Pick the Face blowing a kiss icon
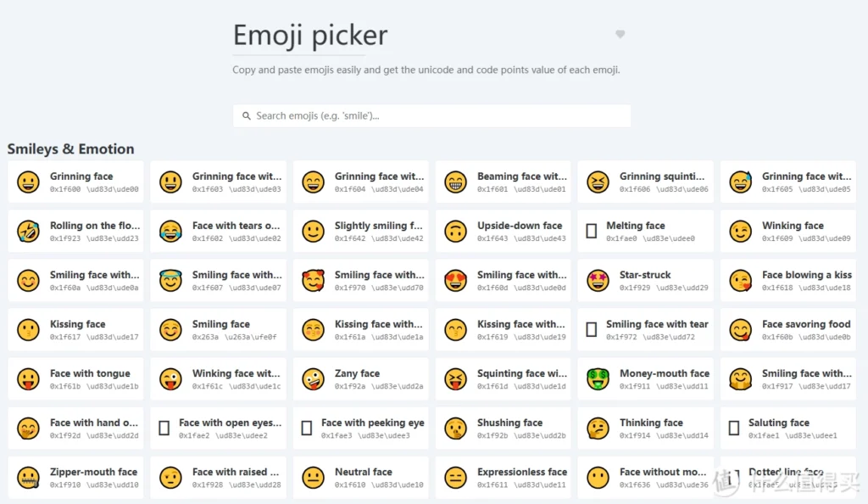 point(741,281)
